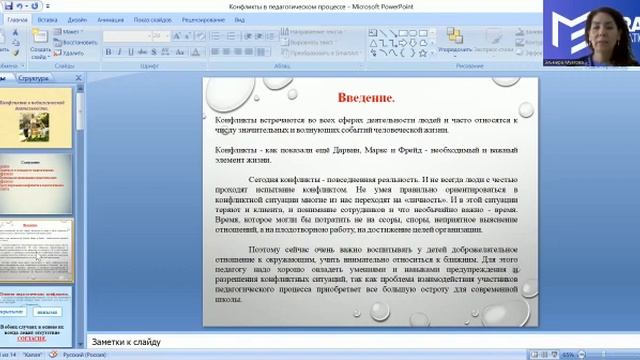This screenshot has width=640, height=360.
Task: Open the Выровнять текст alignment menu
Action: click(309, 42)
